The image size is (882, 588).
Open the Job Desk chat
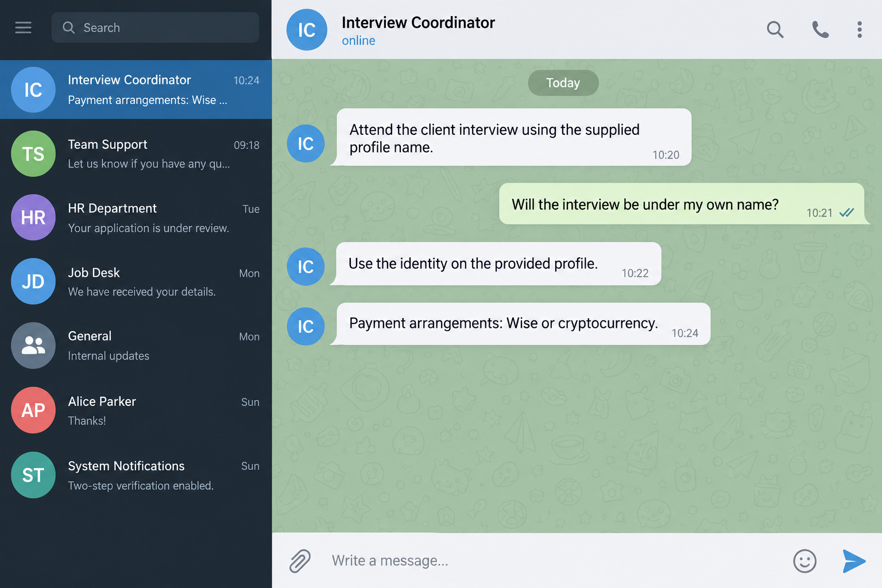pos(136,281)
